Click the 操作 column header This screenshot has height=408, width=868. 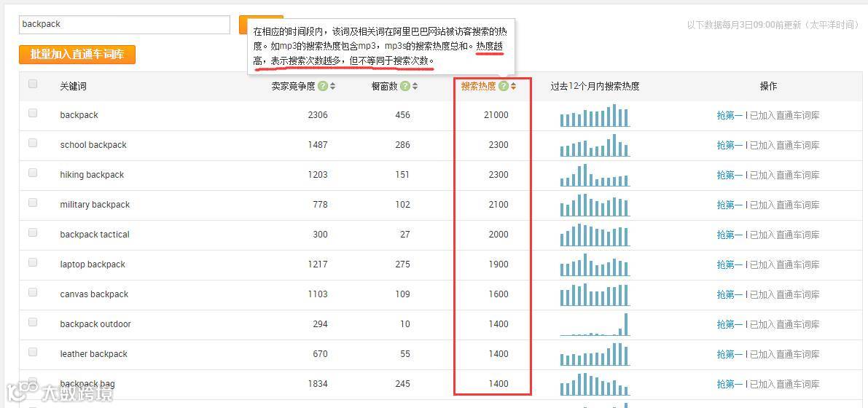(x=768, y=87)
